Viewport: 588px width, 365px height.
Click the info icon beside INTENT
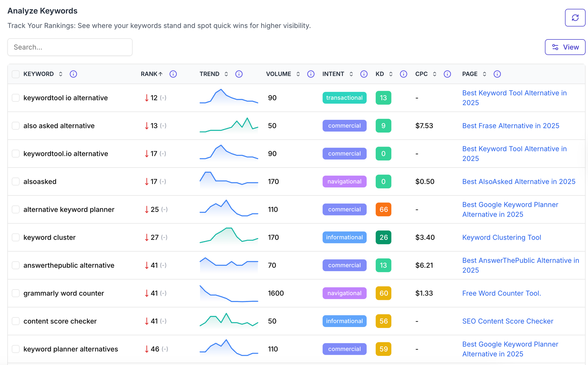pyautogui.click(x=364, y=74)
